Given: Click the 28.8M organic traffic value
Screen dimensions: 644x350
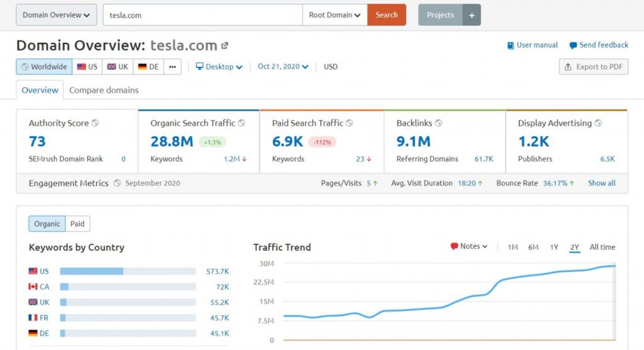Looking at the screenshot, I should (x=172, y=141).
